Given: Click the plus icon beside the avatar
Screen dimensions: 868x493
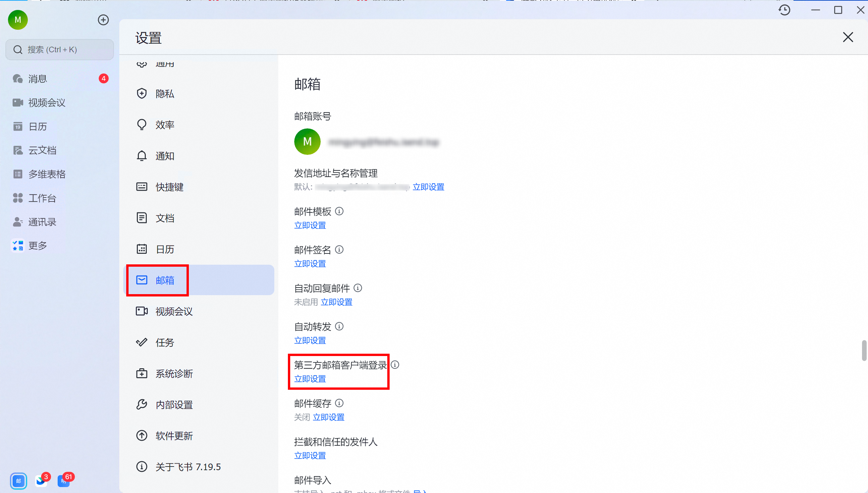Looking at the screenshot, I should (103, 20).
